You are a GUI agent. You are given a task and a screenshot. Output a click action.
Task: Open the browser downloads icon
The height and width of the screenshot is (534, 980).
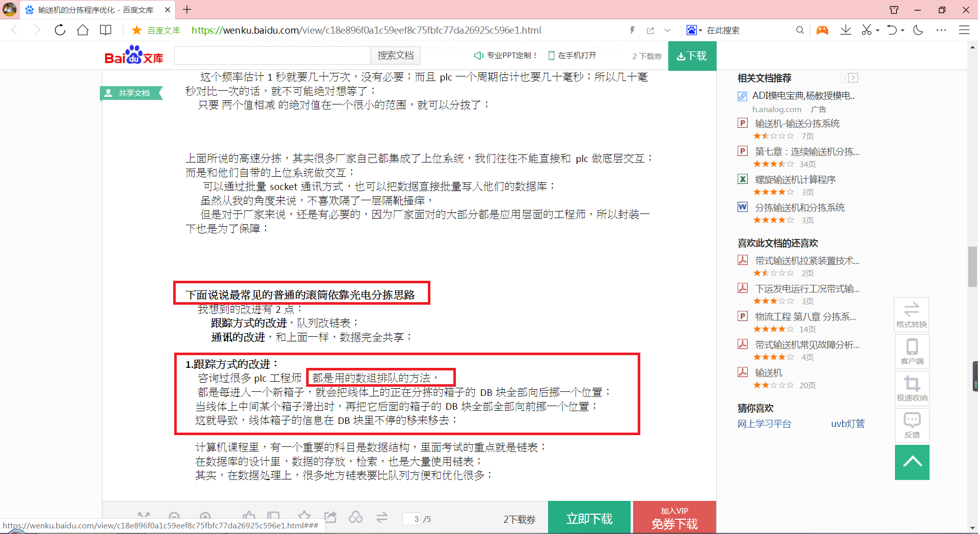tap(846, 30)
